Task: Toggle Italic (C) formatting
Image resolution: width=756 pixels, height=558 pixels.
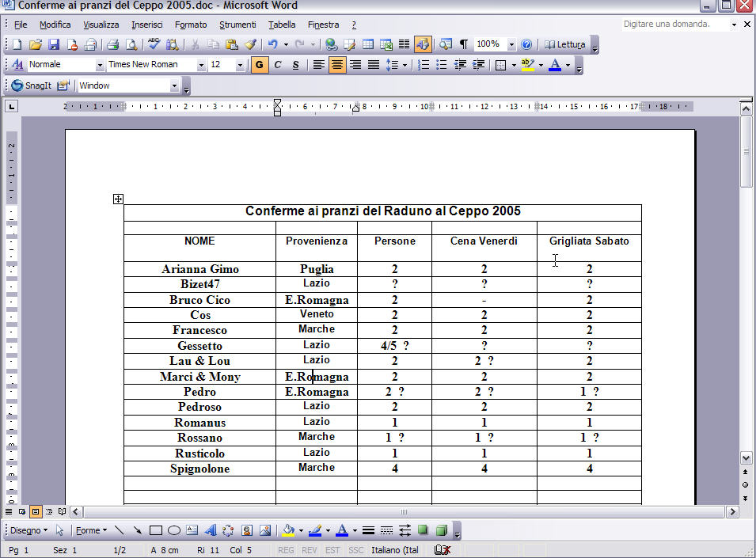Action: pyautogui.click(x=278, y=65)
